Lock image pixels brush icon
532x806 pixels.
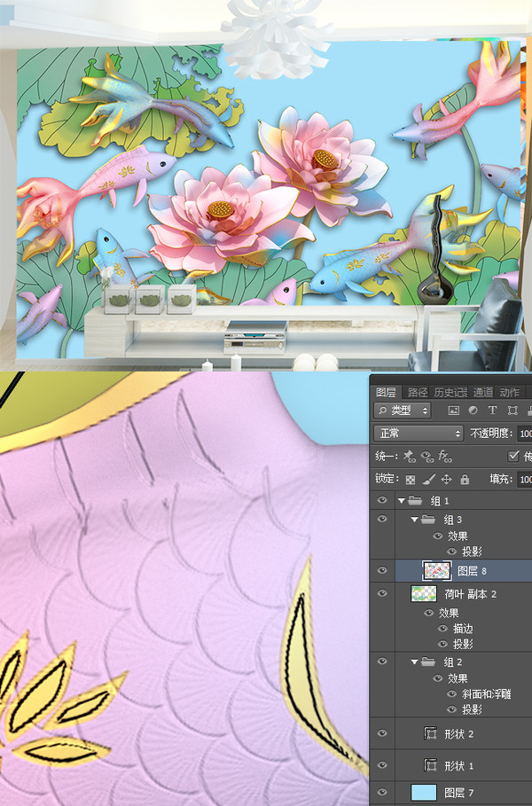428,480
